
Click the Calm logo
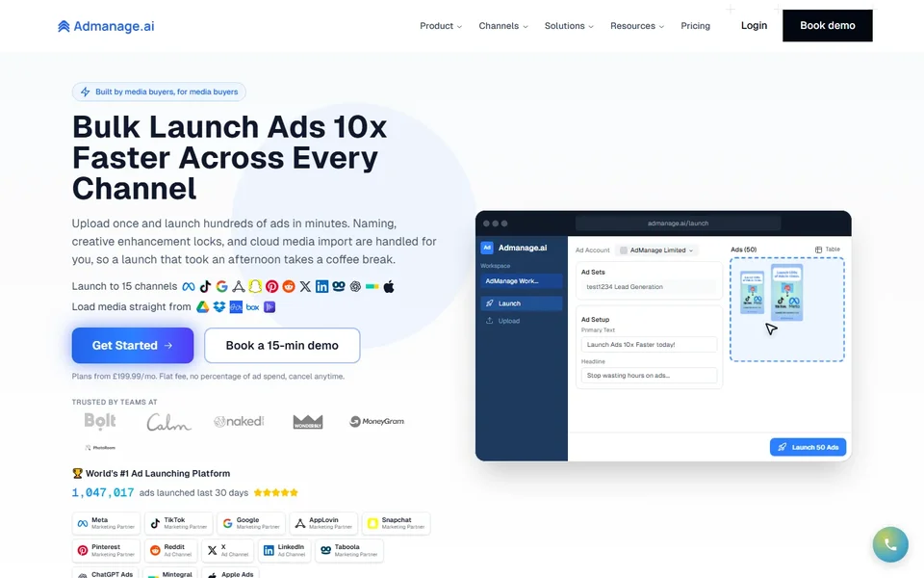(168, 422)
